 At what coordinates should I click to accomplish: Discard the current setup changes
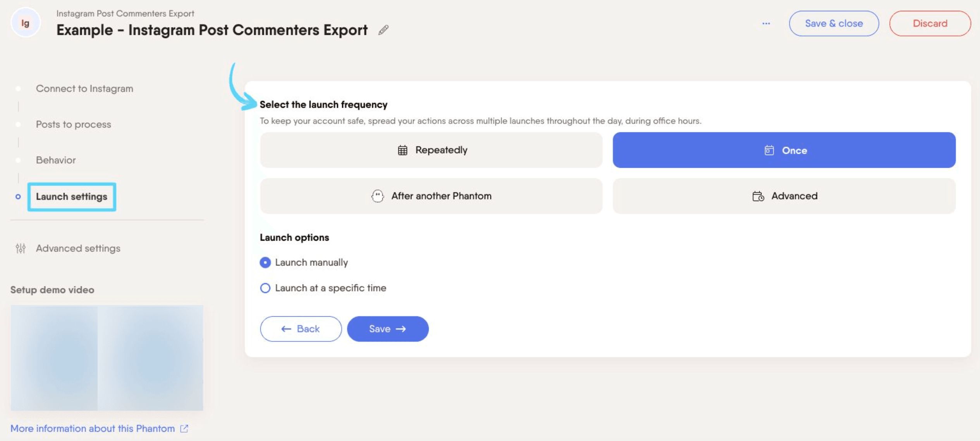[930, 24]
